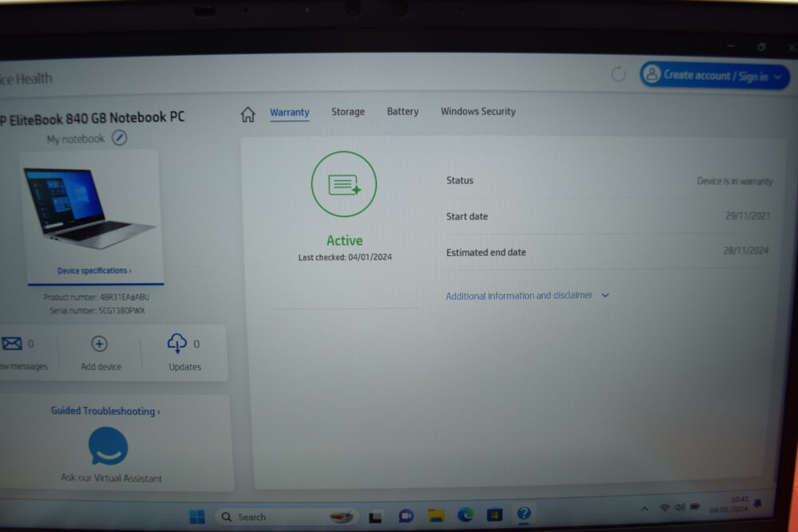Click the Status row label
This screenshot has height=532, width=798.
460,180
